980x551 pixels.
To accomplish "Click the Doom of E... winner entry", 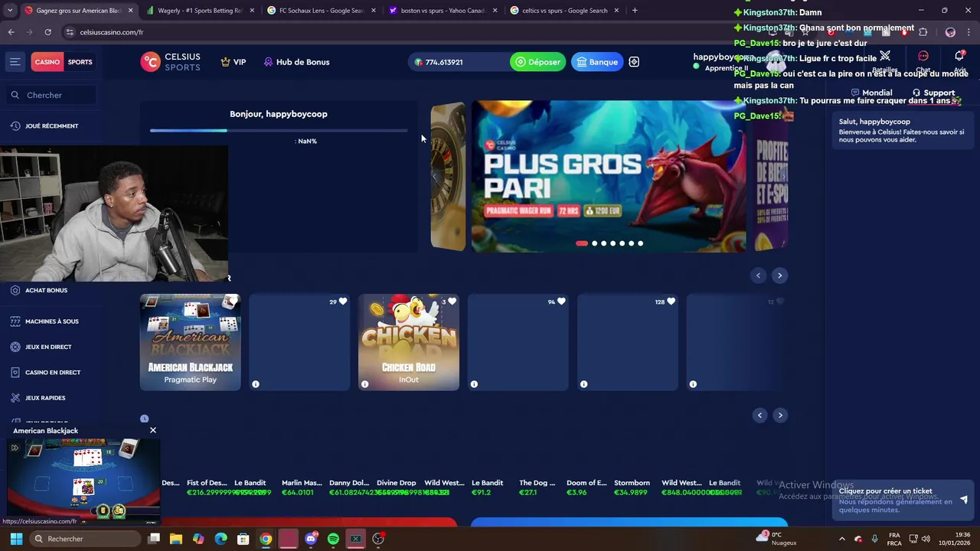I will (586, 487).
